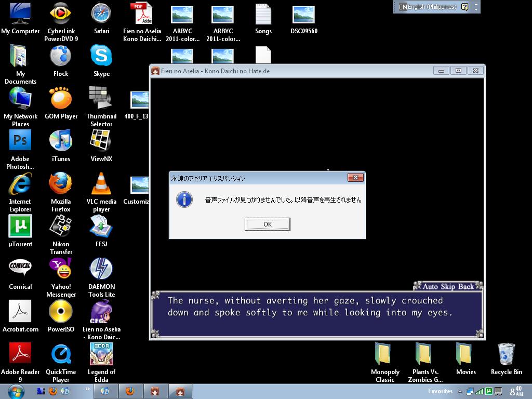Select the Flock browser desktop icon
Screen dimensions: 532x399
pos(61,61)
